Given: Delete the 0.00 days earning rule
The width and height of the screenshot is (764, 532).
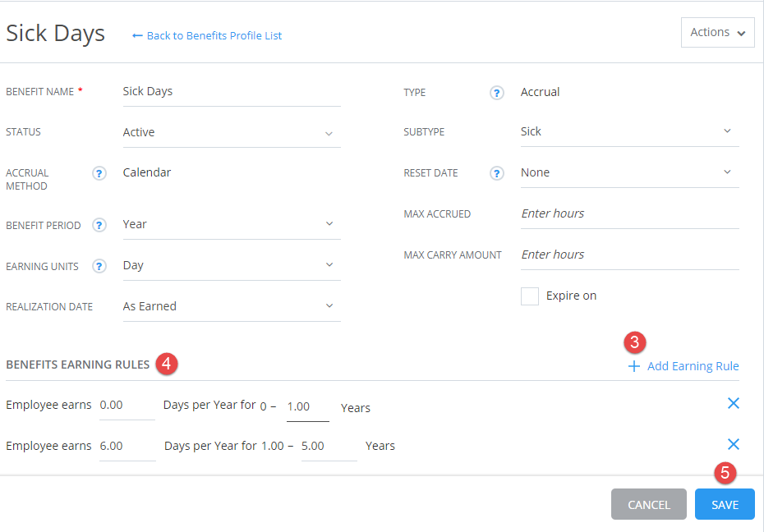Looking at the screenshot, I should pyautogui.click(x=734, y=403).
